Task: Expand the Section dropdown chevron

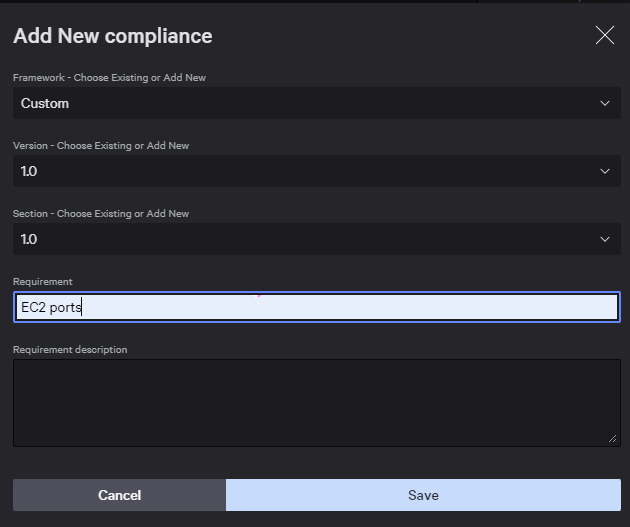Action: tap(605, 239)
